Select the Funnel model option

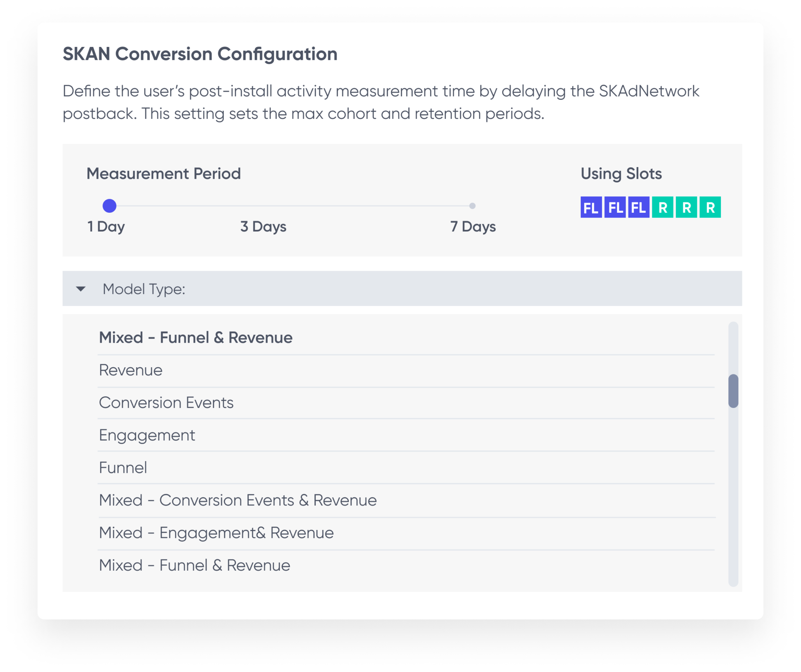point(123,468)
